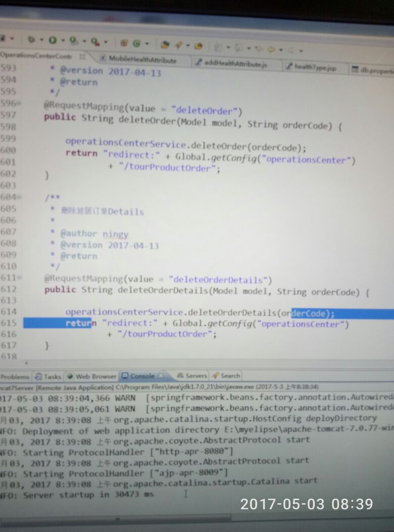This screenshot has height=532, width=394.
Task: Click the Debug bug icon in toolbar
Action: click(31, 39)
